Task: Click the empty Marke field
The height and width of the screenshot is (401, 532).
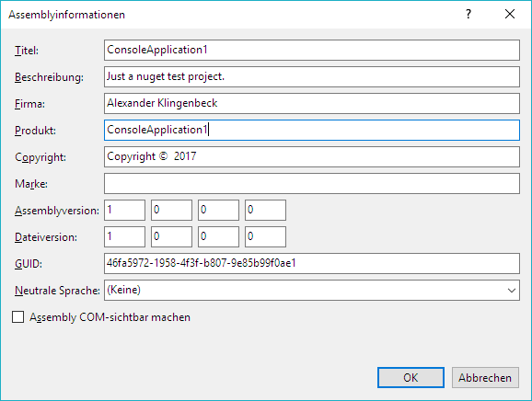Action: [x=312, y=184]
